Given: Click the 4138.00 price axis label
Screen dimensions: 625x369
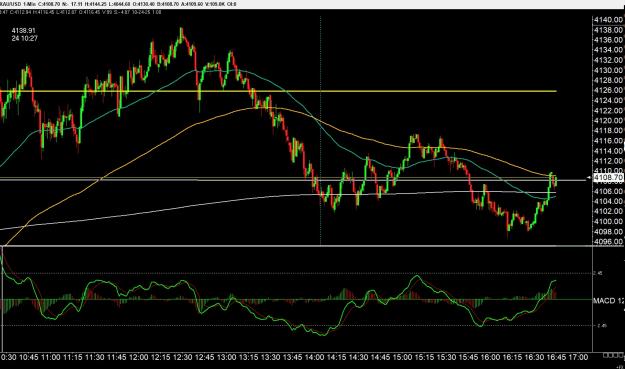Looking at the screenshot, I should (x=609, y=30).
